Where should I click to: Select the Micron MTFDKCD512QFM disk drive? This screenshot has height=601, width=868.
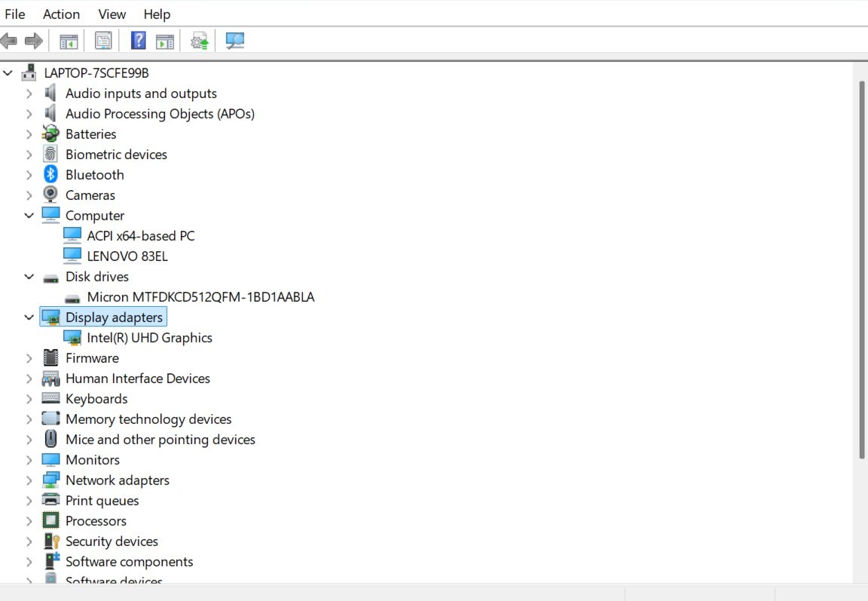tap(200, 297)
